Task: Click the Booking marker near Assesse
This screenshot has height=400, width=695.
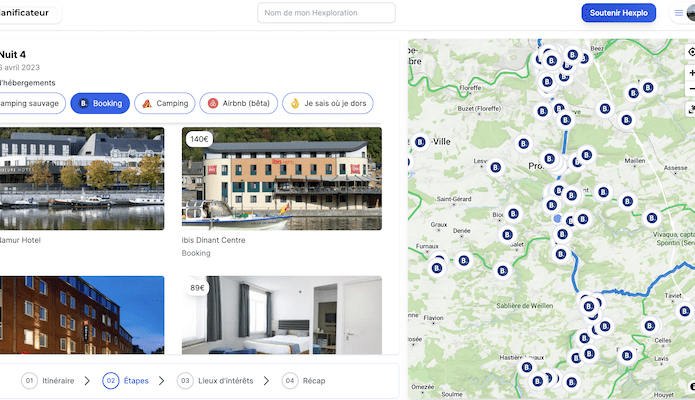Action: (x=652, y=218)
